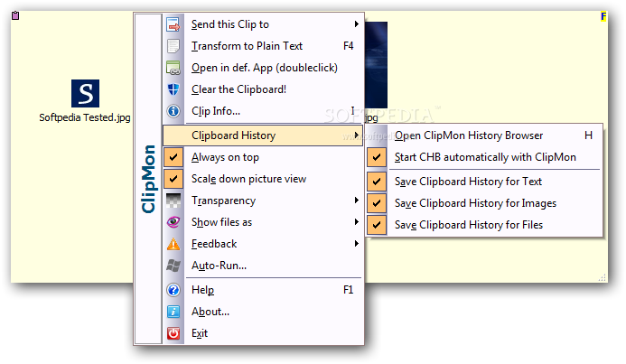Click the Save Clipboard History for Text label
Viewport: 626px width, 364px height.
(468, 182)
